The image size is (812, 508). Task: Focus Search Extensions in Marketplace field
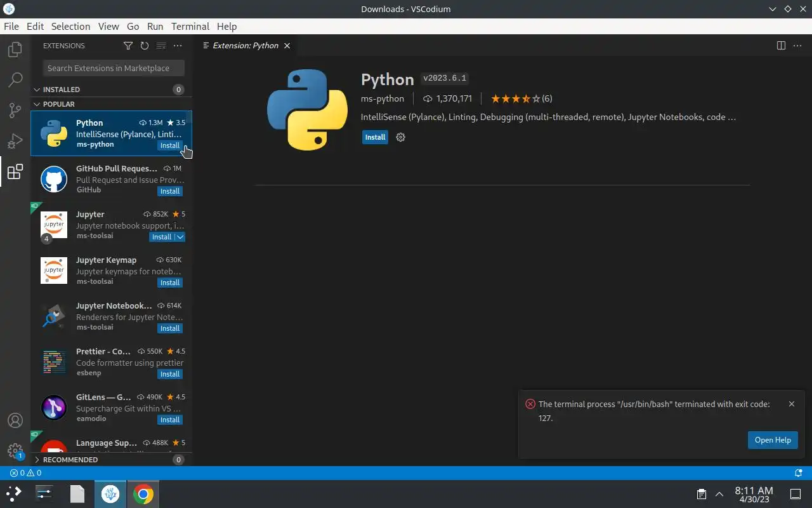(x=114, y=68)
